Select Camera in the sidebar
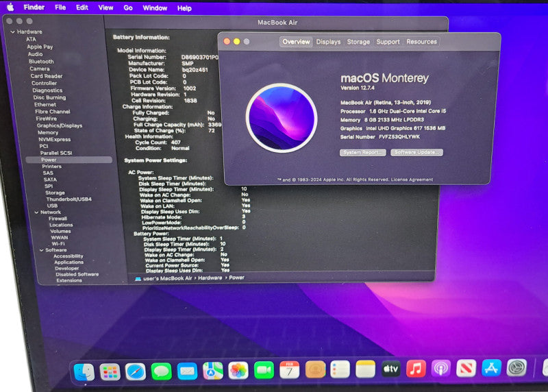The height and width of the screenshot is (392, 548). coord(40,69)
